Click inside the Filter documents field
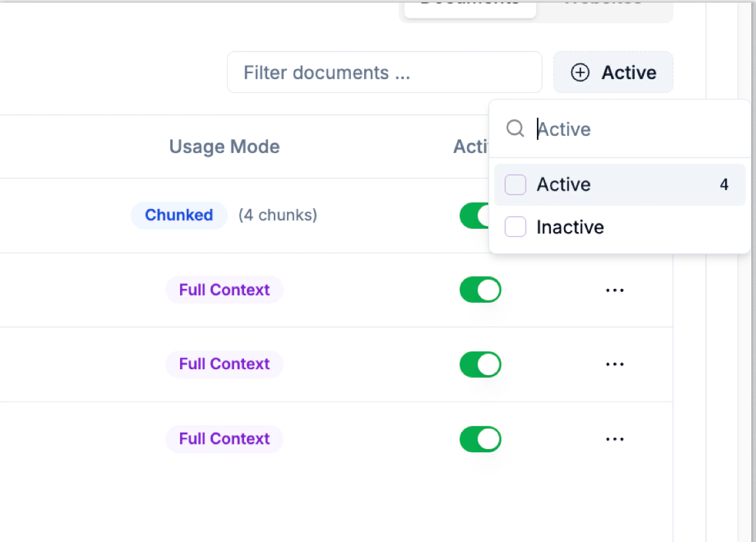Screen dimensions: 756x542 [383, 72]
